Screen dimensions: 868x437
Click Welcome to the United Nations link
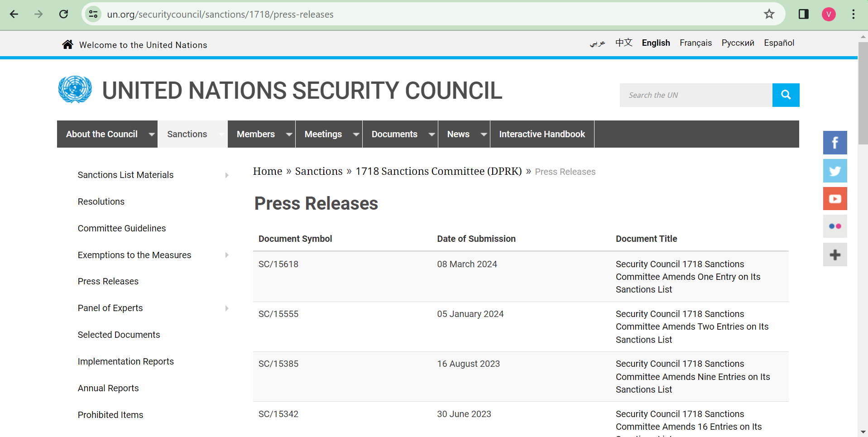(x=143, y=45)
